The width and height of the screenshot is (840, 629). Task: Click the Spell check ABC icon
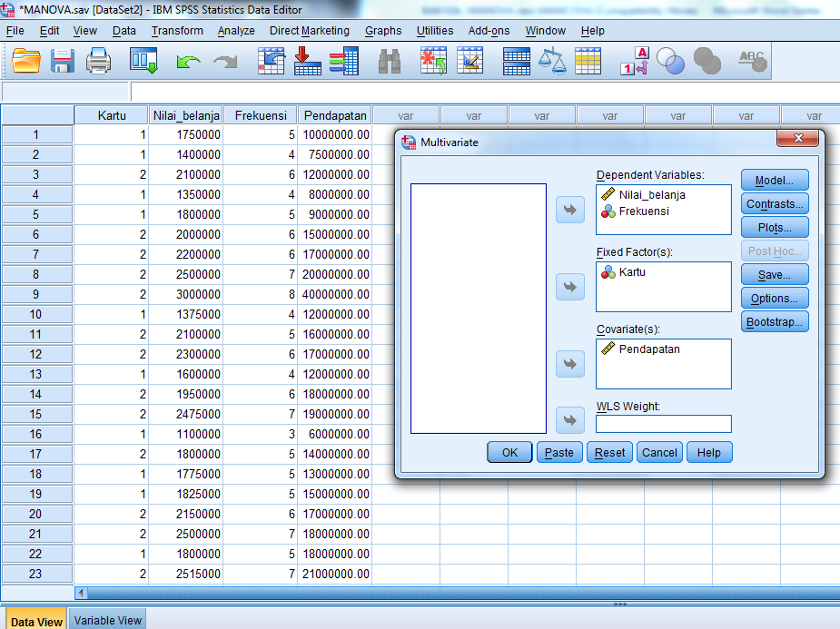point(752,61)
